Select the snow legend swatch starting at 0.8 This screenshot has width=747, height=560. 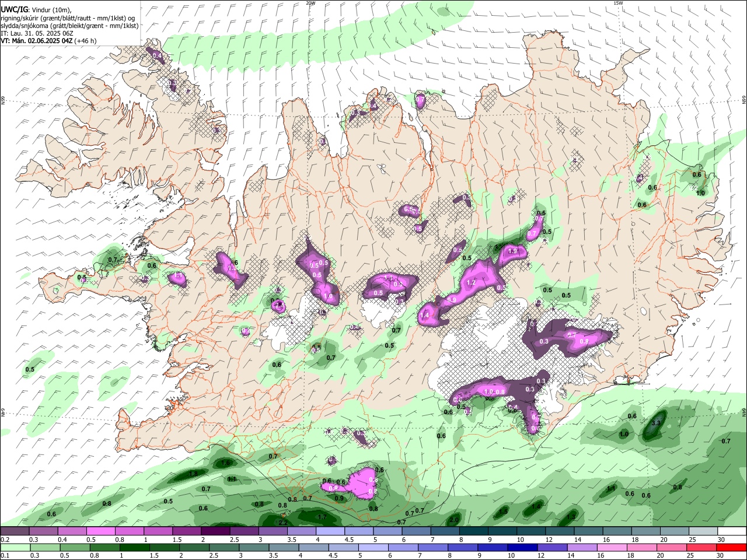click(x=130, y=531)
